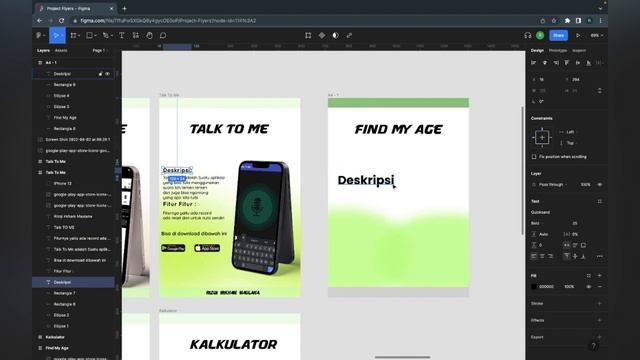Click the Help question mark button
Screen dimensions: 640x360
click(594, 346)
